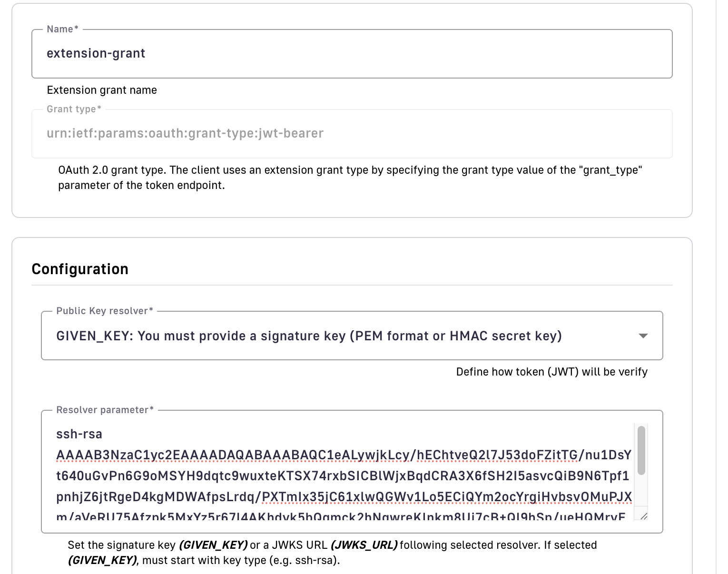This screenshot has height=574, width=728.
Task: Click the GIVEN_KEY resolver selection text
Action: 309,336
